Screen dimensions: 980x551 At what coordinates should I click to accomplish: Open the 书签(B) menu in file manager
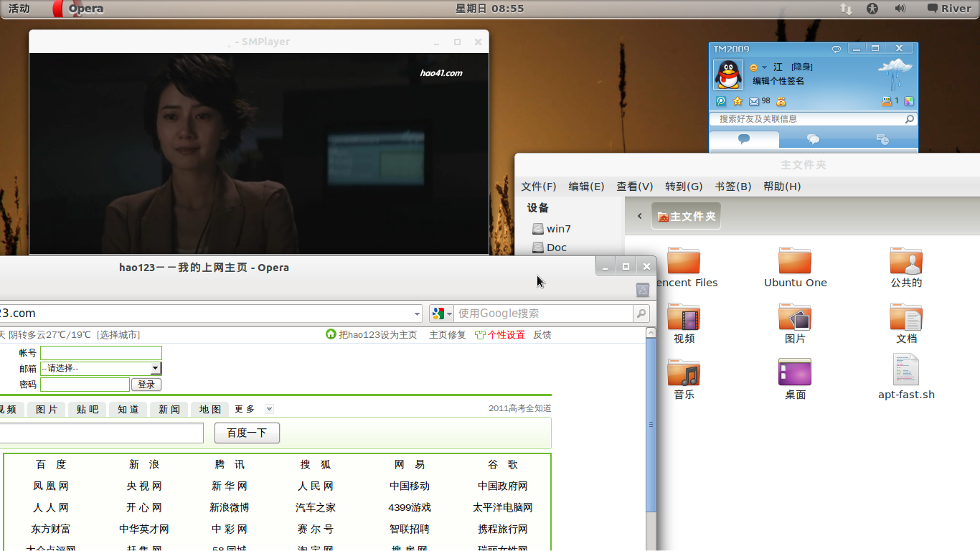click(x=733, y=187)
